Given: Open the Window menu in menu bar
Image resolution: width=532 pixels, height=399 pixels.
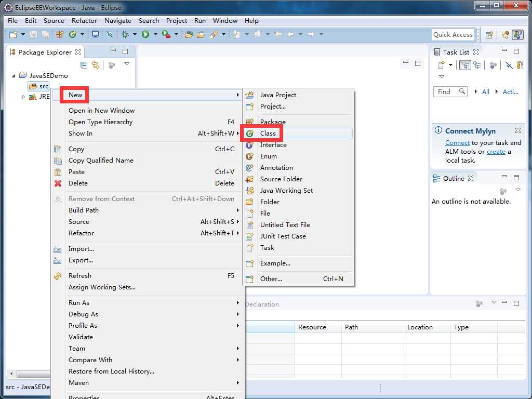Looking at the screenshot, I should (x=225, y=21).
